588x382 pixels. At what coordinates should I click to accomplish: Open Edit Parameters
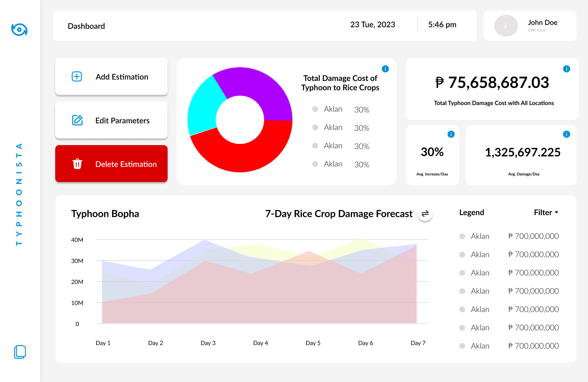[x=111, y=120]
